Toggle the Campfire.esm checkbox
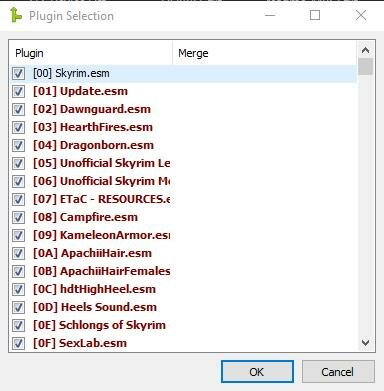The width and height of the screenshot is (384, 391). [x=18, y=217]
